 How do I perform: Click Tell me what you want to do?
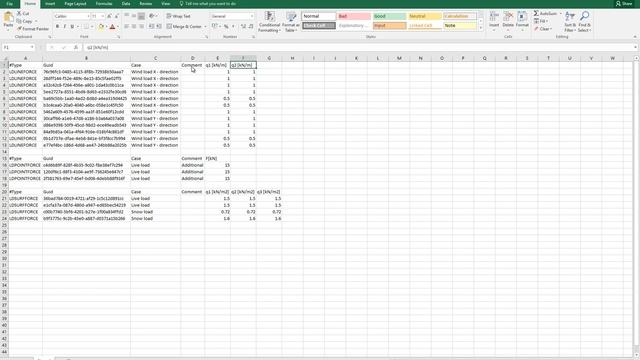pyautogui.click(x=207, y=4)
